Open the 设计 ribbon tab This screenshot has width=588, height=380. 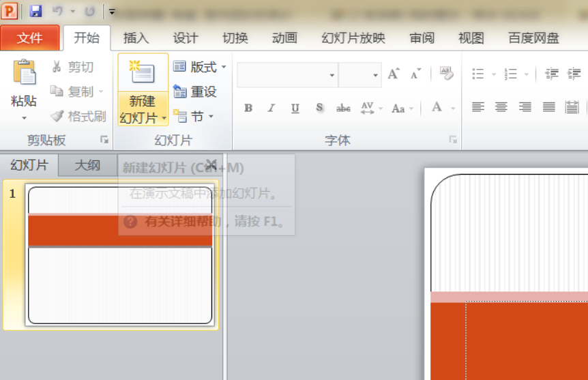186,38
